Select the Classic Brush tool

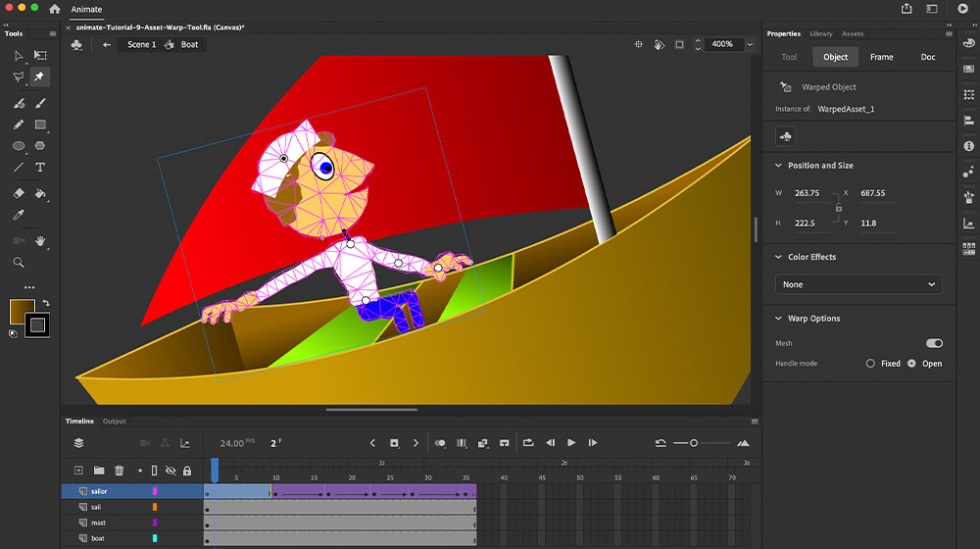[x=40, y=103]
